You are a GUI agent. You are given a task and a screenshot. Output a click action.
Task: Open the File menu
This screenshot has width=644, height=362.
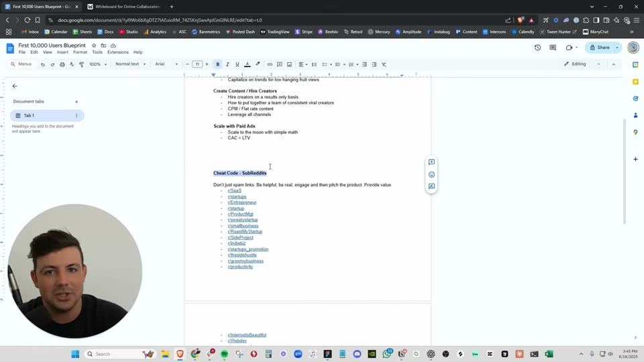22,52
